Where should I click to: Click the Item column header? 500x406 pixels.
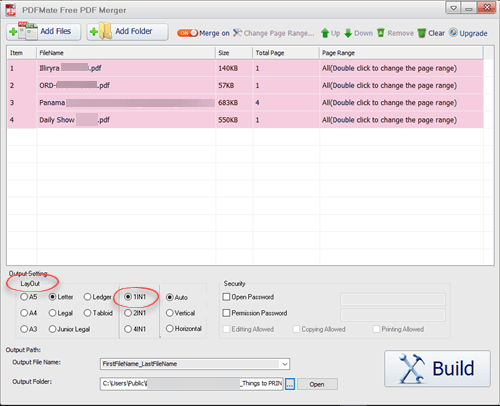[21, 53]
